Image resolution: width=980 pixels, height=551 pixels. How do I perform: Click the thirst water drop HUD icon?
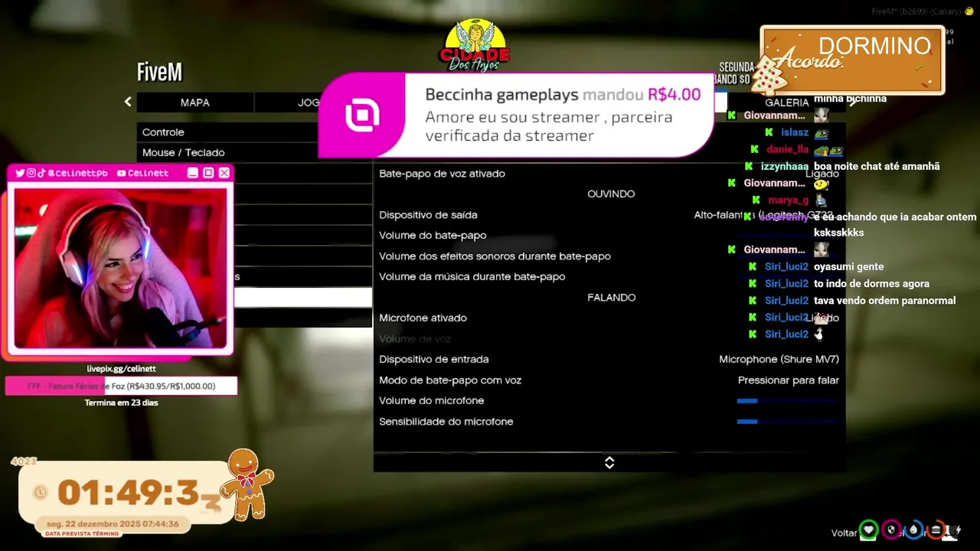[914, 530]
